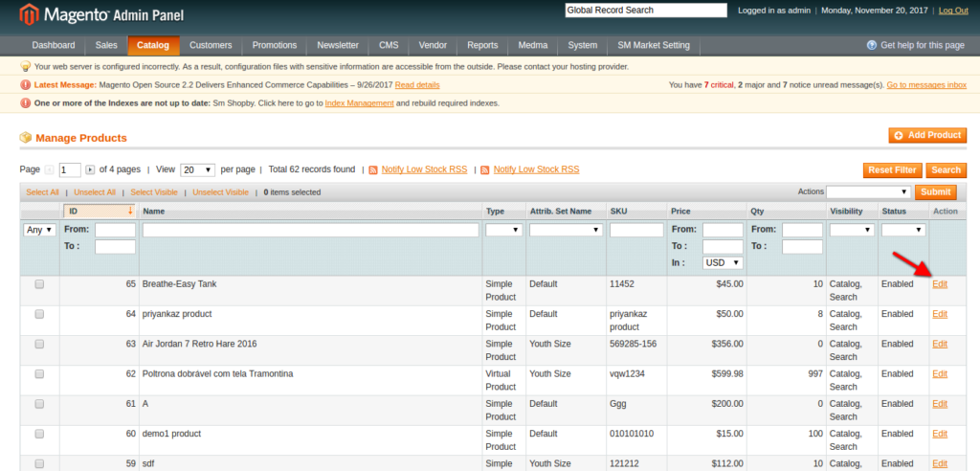
Task: Open the Attrib. Set Name filter dropdown
Action: (567, 230)
